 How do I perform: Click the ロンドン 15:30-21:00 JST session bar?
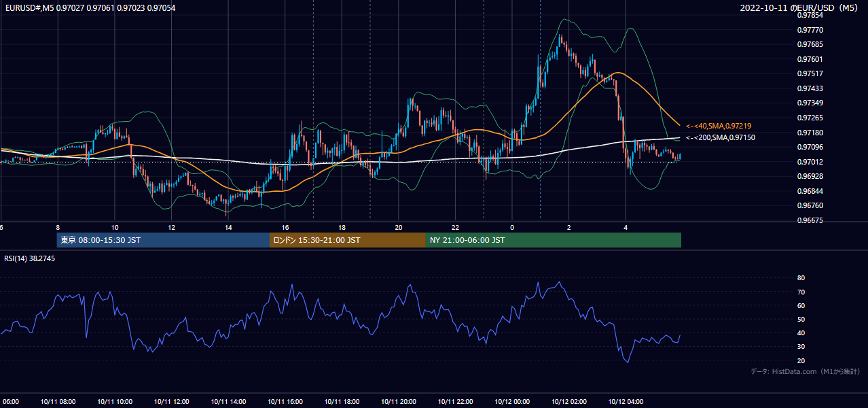348,240
